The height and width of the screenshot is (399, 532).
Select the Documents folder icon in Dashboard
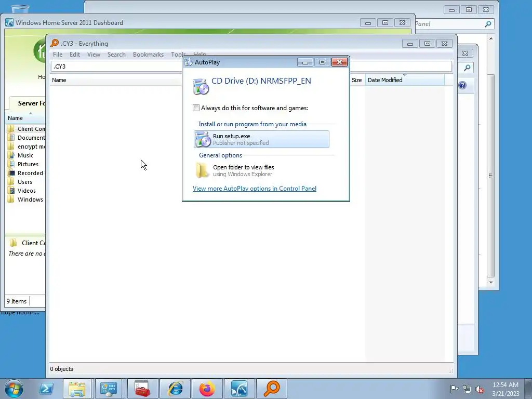click(11, 137)
